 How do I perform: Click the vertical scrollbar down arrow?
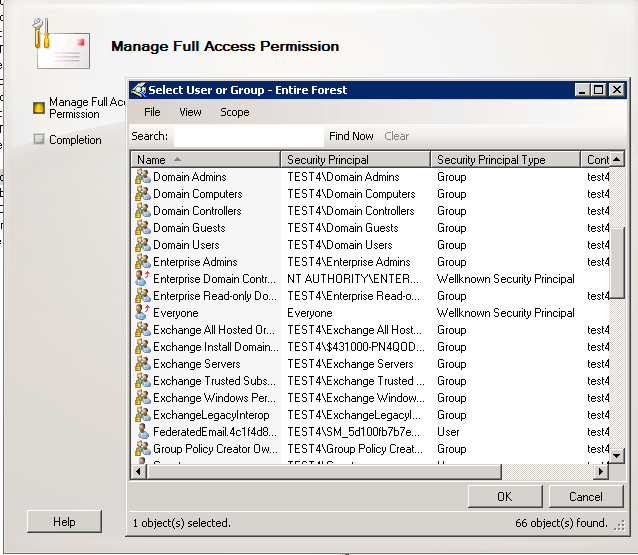(x=617, y=456)
